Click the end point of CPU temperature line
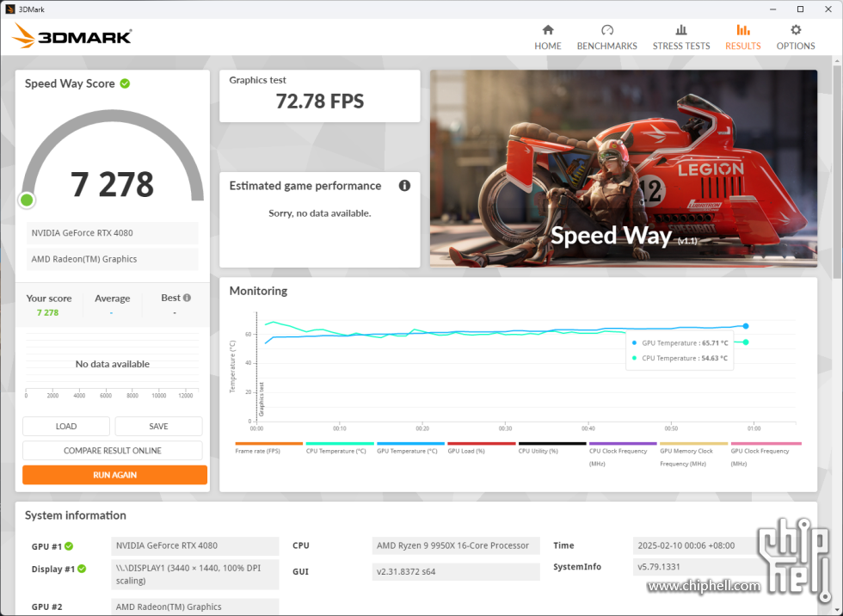The width and height of the screenshot is (843, 616). [746, 342]
